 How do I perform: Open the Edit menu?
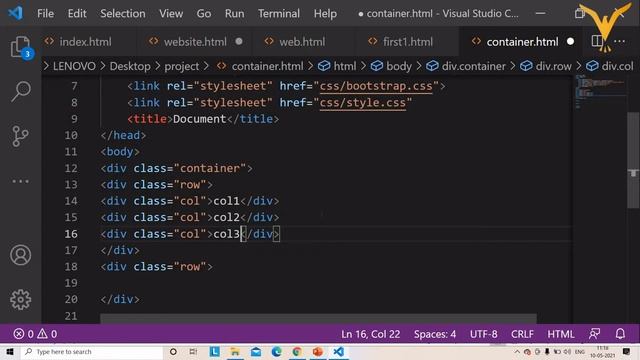(x=77, y=13)
